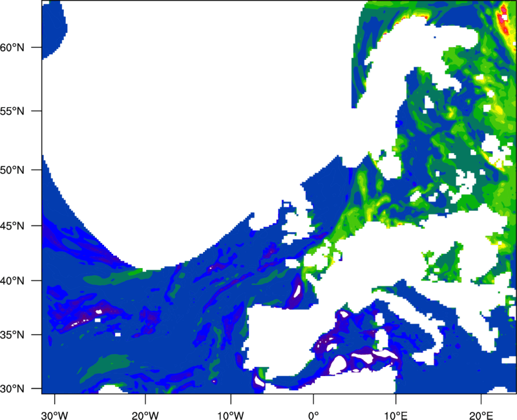Click the 30°W longitude label
Image resolution: width=517 pixels, height=420 pixels.
55,415
